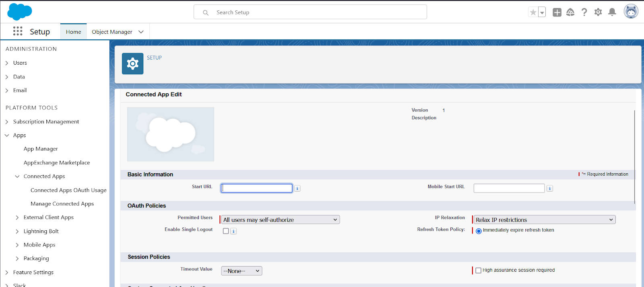Switch to the Home tab

(x=74, y=32)
